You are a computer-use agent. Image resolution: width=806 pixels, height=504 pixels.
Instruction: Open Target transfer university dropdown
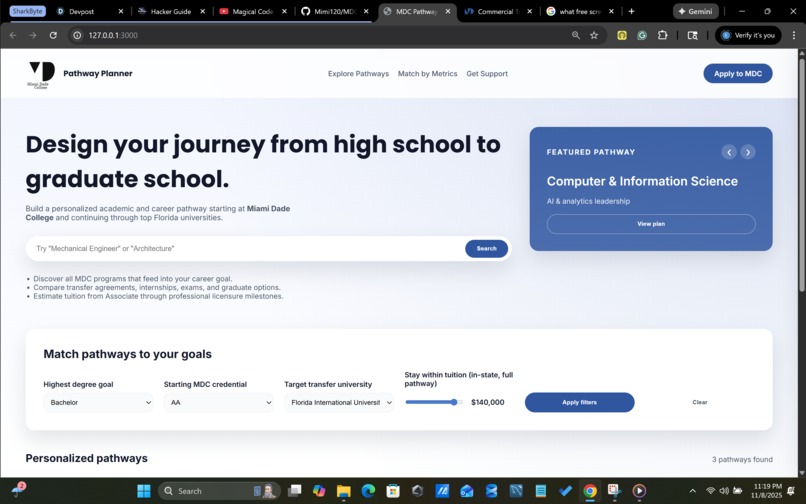(x=339, y=403)
